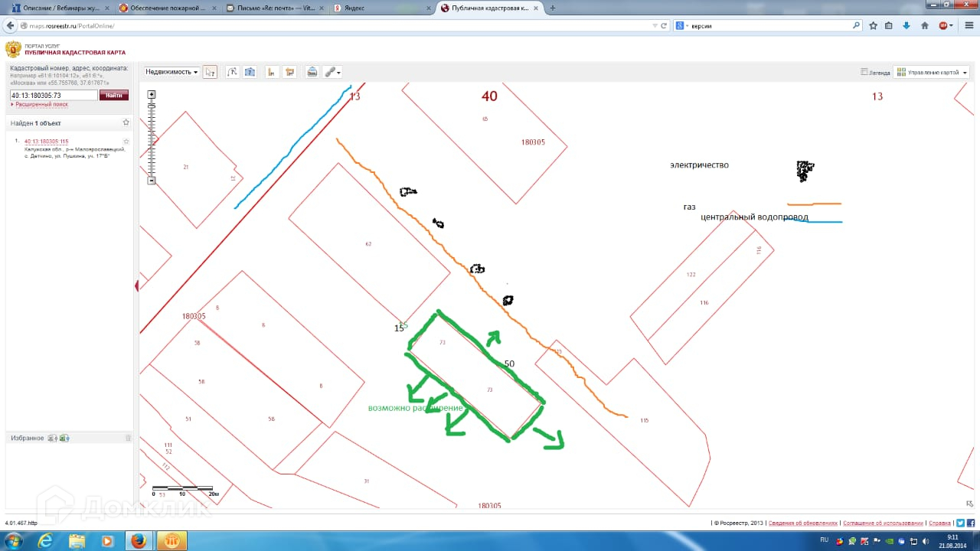Open the Недвижимость dropdown
The height and width of the screenshot is (551, 980).
click(171, 72)
